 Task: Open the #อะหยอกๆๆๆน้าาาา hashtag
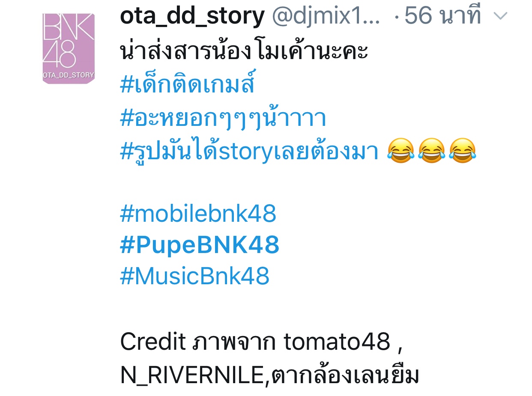click(x=223, y=119)
